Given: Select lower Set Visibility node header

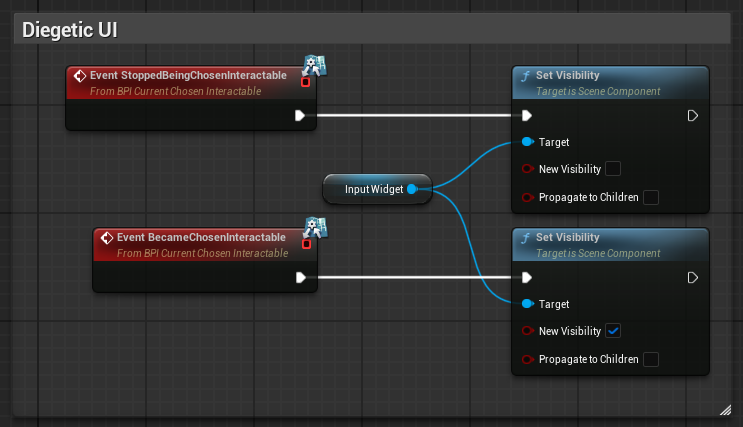Looking at the screenshot, I should pyautogui.click(x=610, y=245).
